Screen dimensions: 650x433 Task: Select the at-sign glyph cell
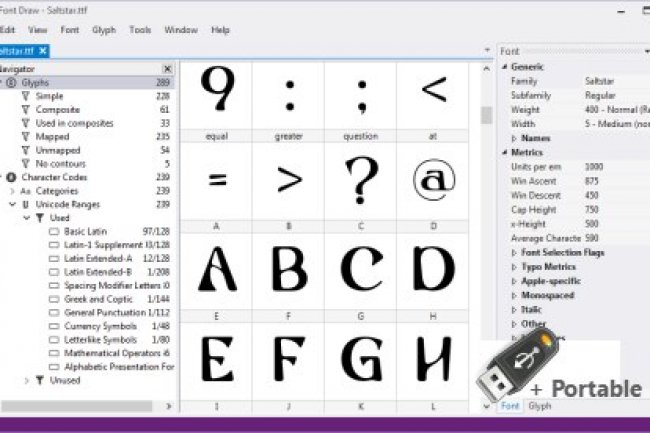tap(434, 180)
